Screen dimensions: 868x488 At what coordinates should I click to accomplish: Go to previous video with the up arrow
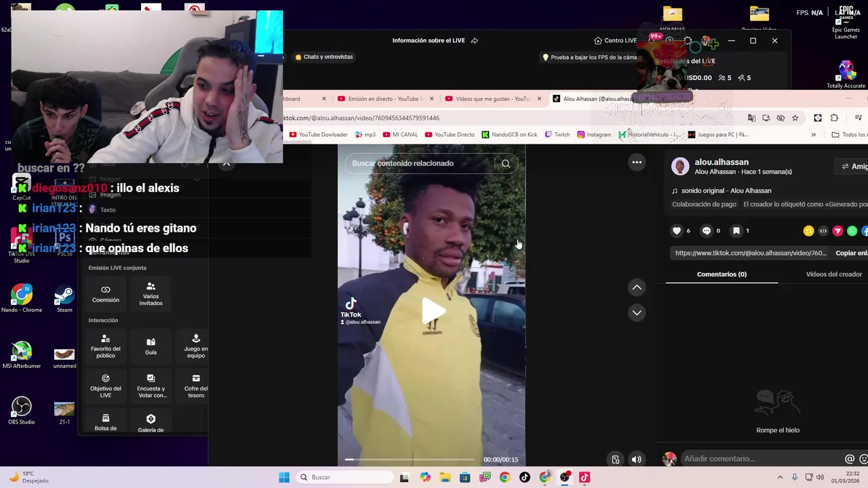637,287
